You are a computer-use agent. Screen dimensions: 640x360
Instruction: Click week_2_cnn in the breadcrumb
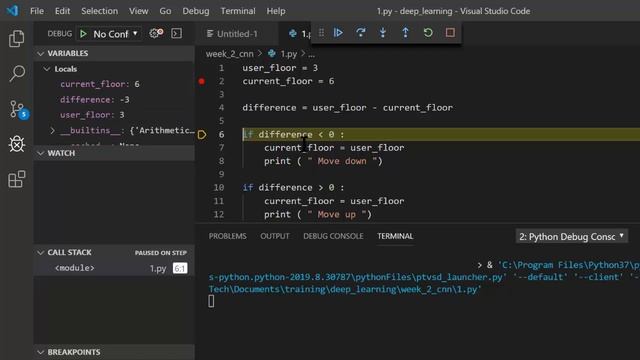pos(229,54)
